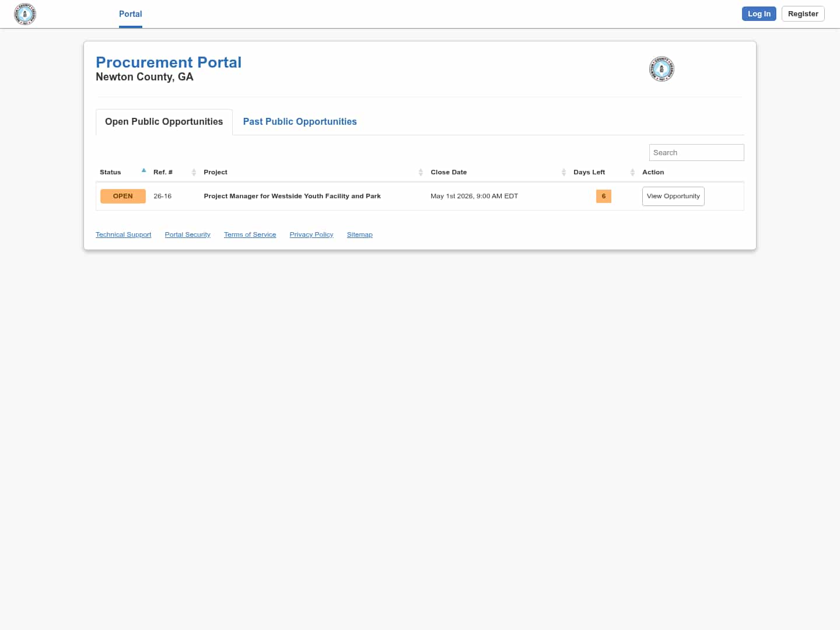Viewport: 840px width, 630px height.
Task: Focus the Search input field
Action: click(696, 153)
